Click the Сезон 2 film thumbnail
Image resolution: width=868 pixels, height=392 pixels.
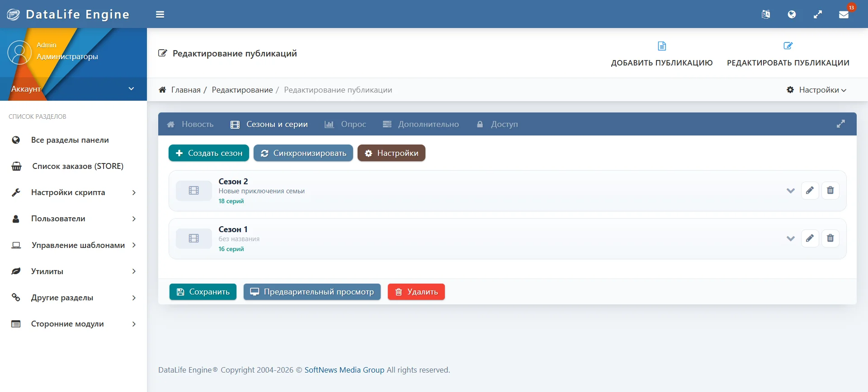pyautogui.click(x=194, y=191)
